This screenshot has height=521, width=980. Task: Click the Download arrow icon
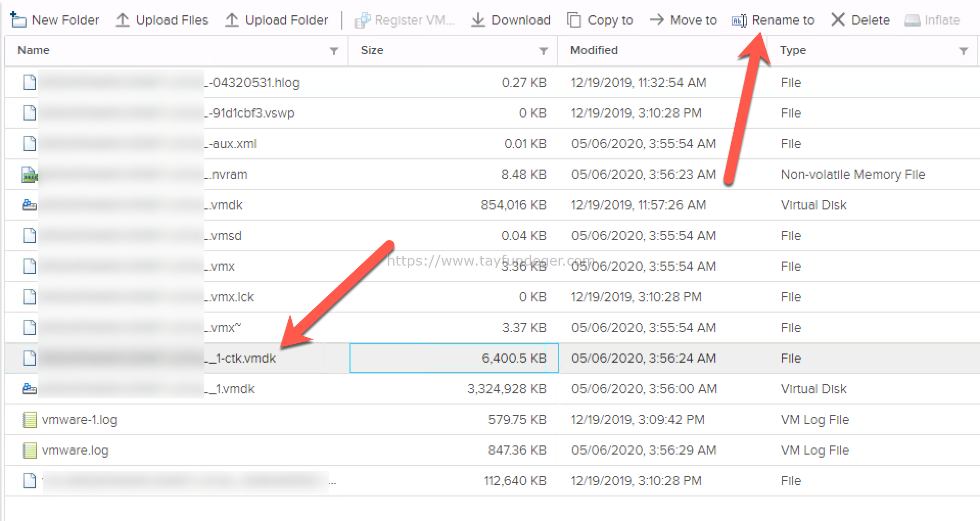(478, 20)
